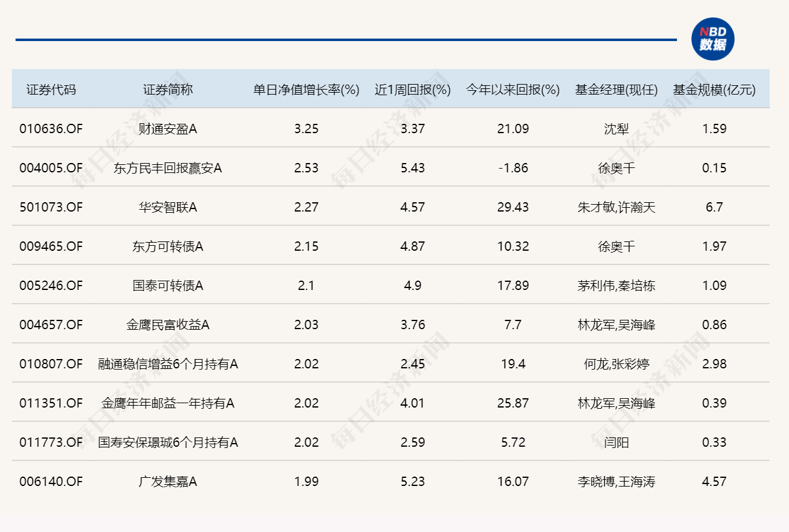This screenshot has width=789, height=532.
Task: Click daily growth value 2.27
Action: (x=306, y=207)
